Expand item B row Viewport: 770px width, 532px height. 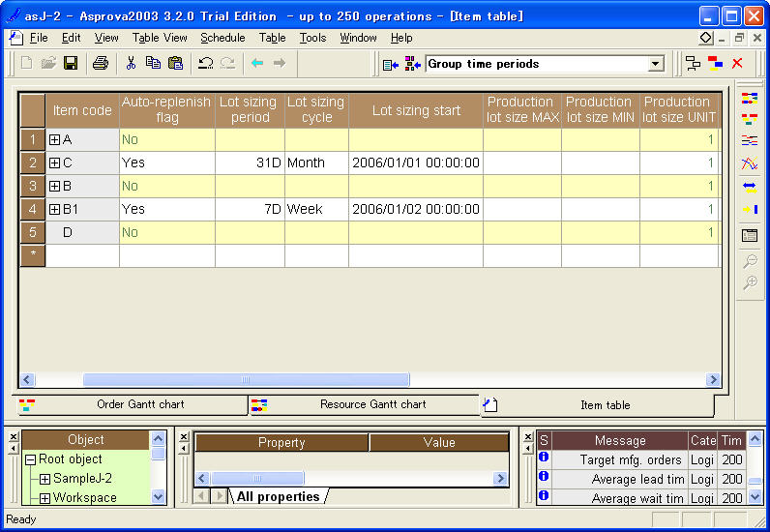tap(54, 186)
